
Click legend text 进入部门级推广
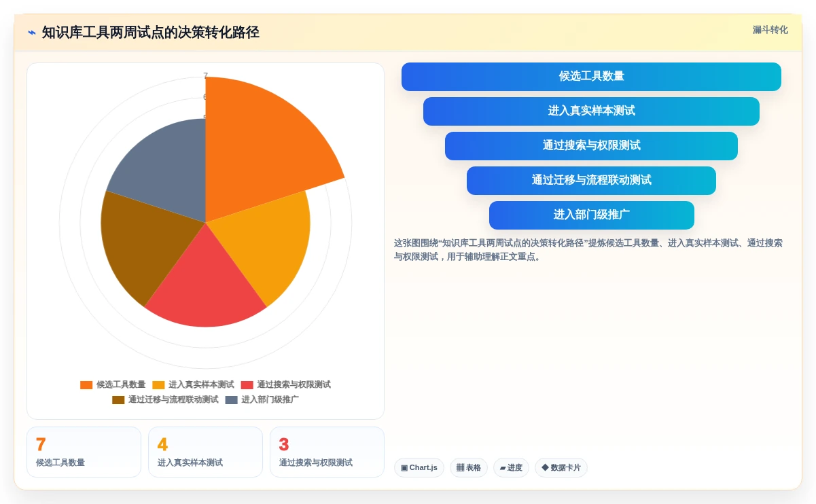point(270,400)
